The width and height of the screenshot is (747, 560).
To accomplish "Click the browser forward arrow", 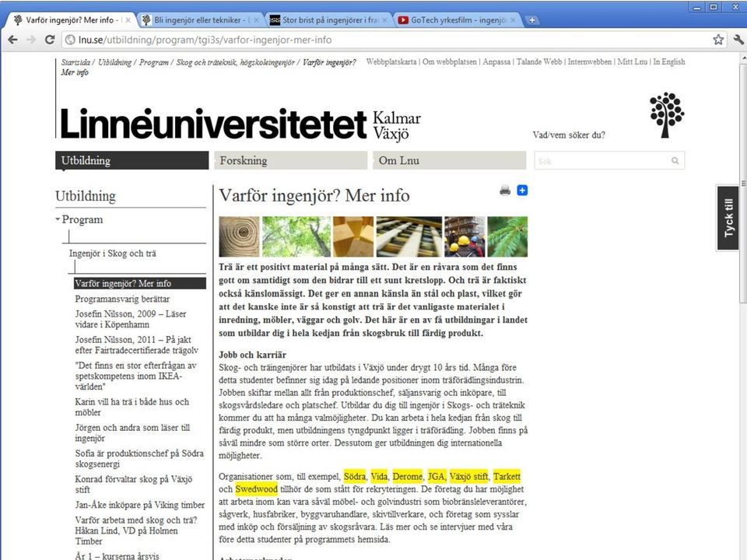I will point(31,40).
